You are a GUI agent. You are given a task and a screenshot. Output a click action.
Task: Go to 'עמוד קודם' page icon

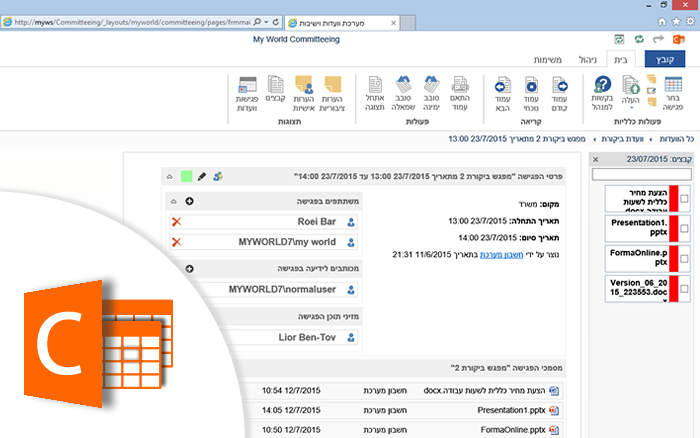560,85
